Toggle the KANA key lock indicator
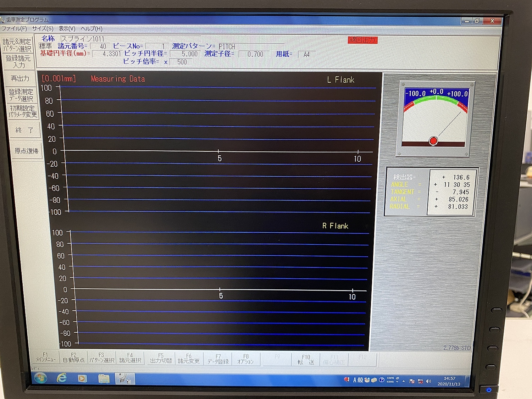The width and height of the screenshot is (532, 399). pyautogui.click(x=390, y=382)
